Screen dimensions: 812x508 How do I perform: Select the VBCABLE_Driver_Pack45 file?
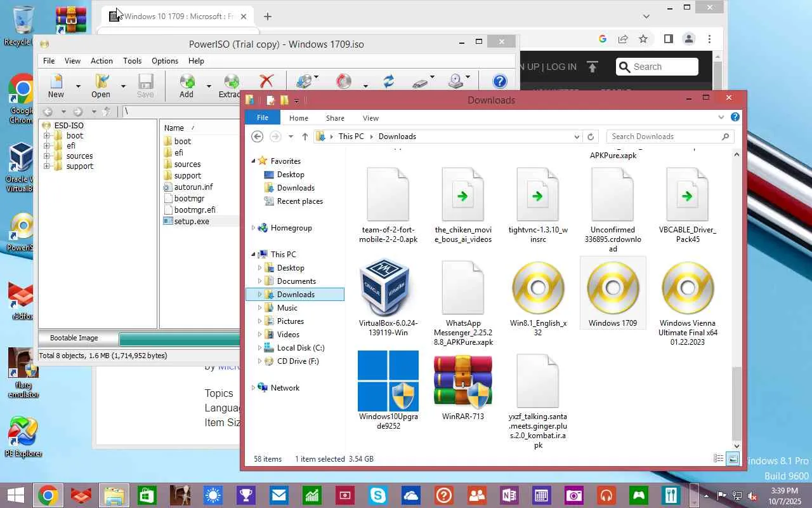(688, 204)
